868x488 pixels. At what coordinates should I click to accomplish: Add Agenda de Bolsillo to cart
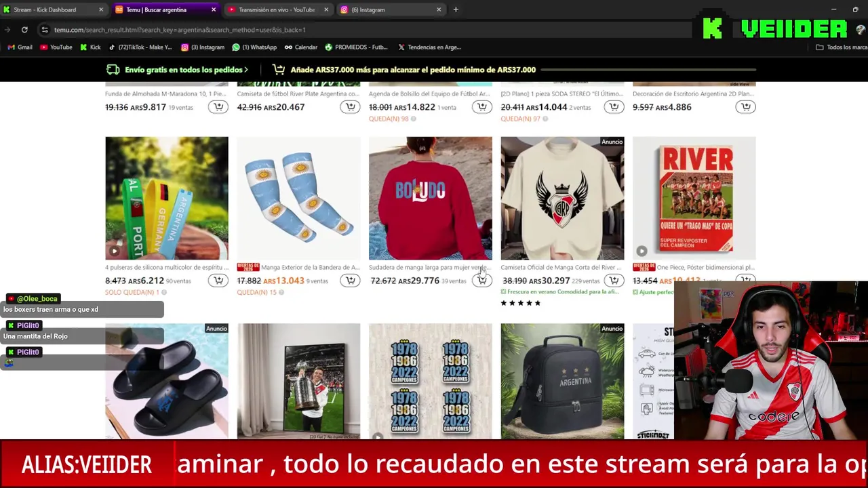[x=482, y=107]
